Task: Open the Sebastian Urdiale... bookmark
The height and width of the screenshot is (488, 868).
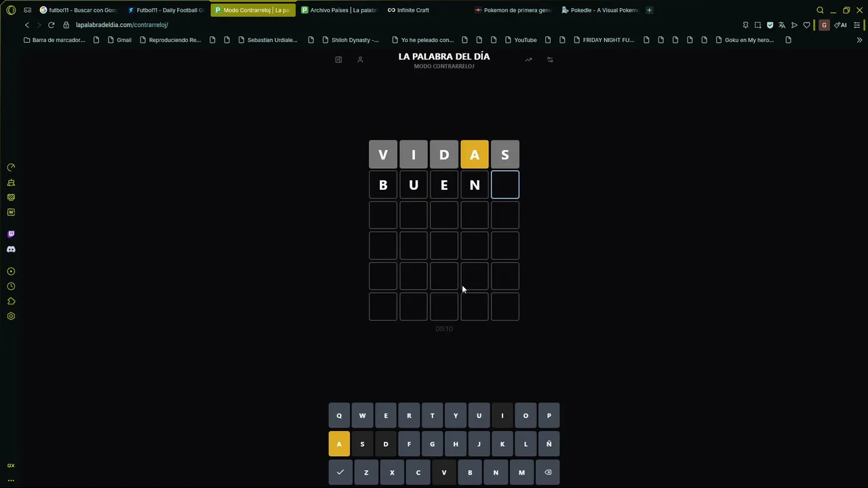Action: 267,40
